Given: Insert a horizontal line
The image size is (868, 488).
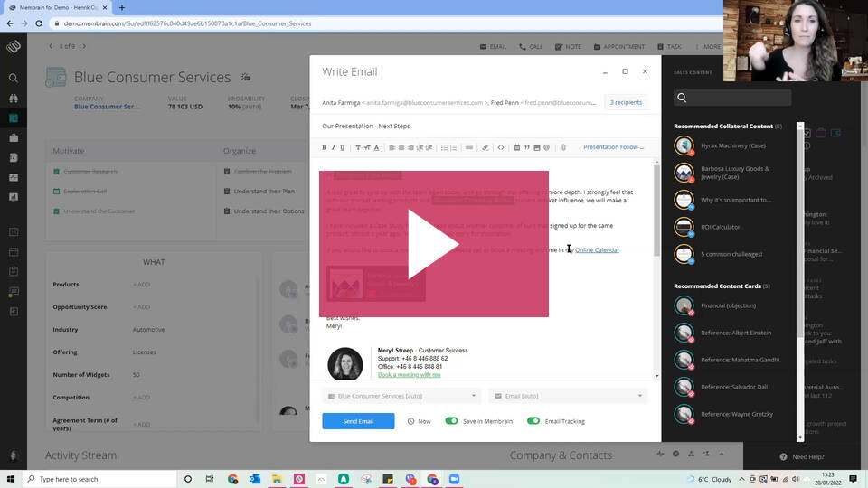Looking at the screenshot, I should pos(469,147).
